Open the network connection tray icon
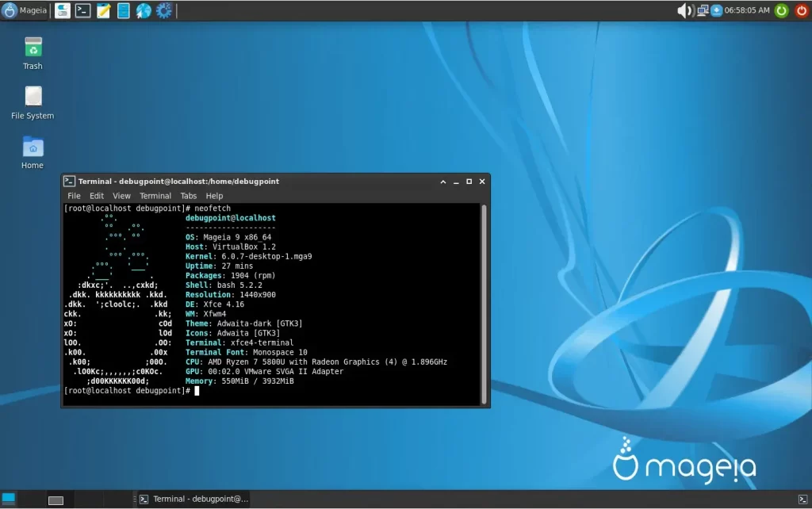The image size is (812, 509). pos(703,10)
